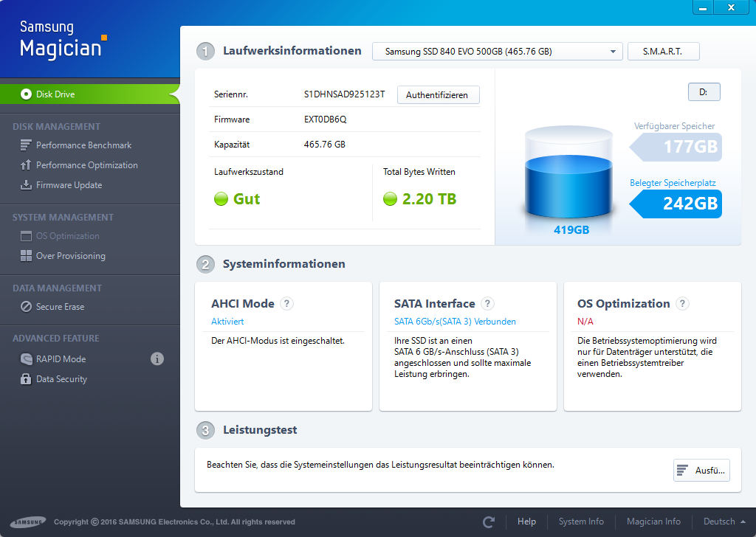Show help for AHCI Mode
Screen dimensions: 756x537
pyautogui.click(x=287, y=303)
